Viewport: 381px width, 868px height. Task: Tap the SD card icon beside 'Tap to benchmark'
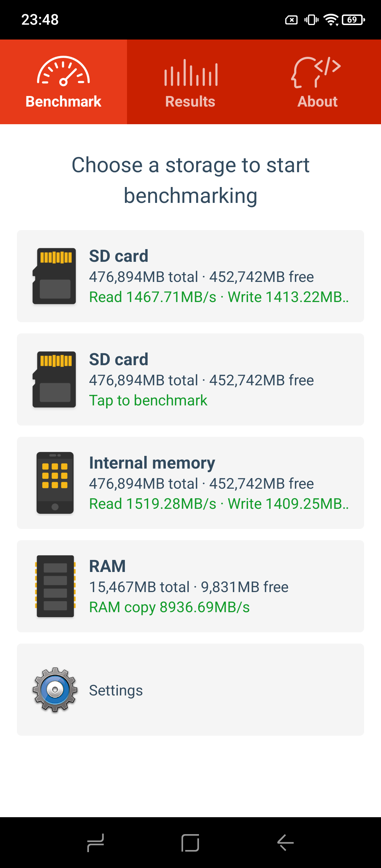54,379
